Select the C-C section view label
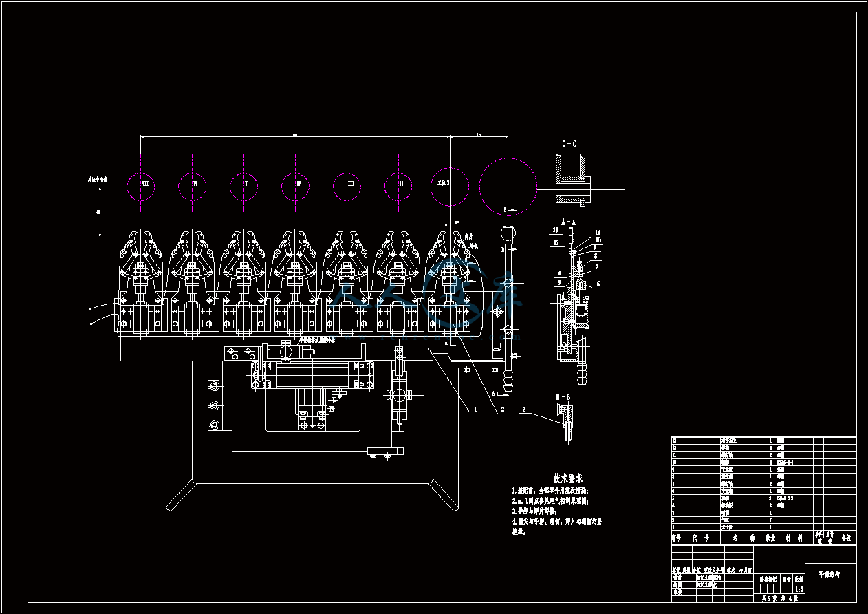Viewport: 868px width, 614px height. (569, 144)
